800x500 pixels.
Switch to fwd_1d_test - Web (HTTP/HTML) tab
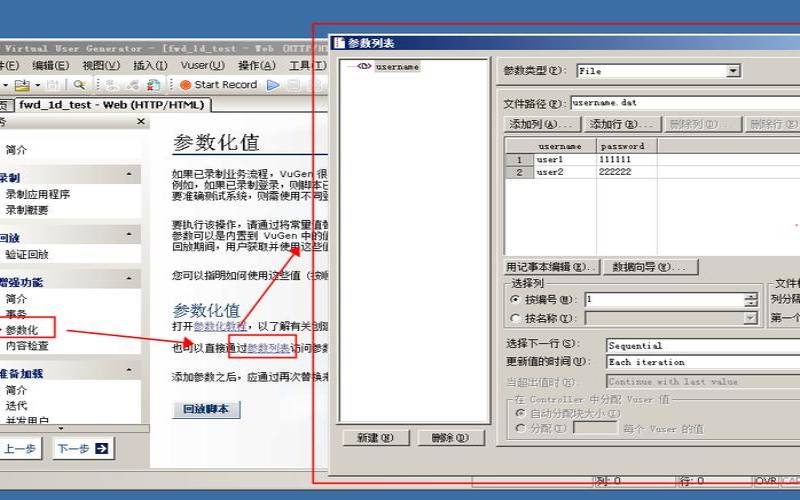pyautogui.click(x=112, y=105)
